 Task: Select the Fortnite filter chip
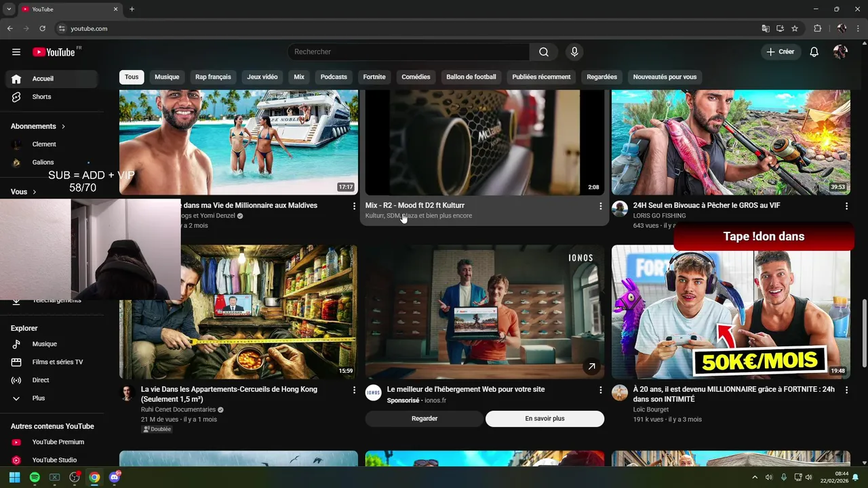[374, 77]
